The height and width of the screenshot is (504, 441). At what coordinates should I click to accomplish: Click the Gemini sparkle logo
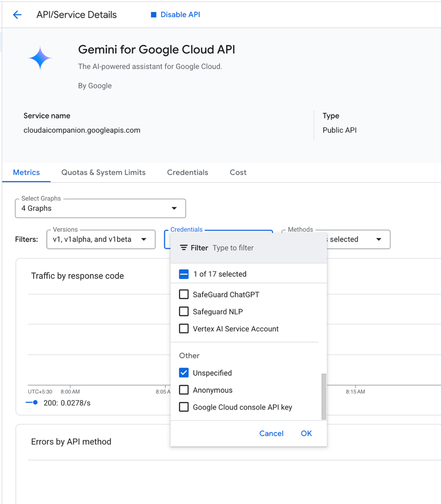(40, 58)
